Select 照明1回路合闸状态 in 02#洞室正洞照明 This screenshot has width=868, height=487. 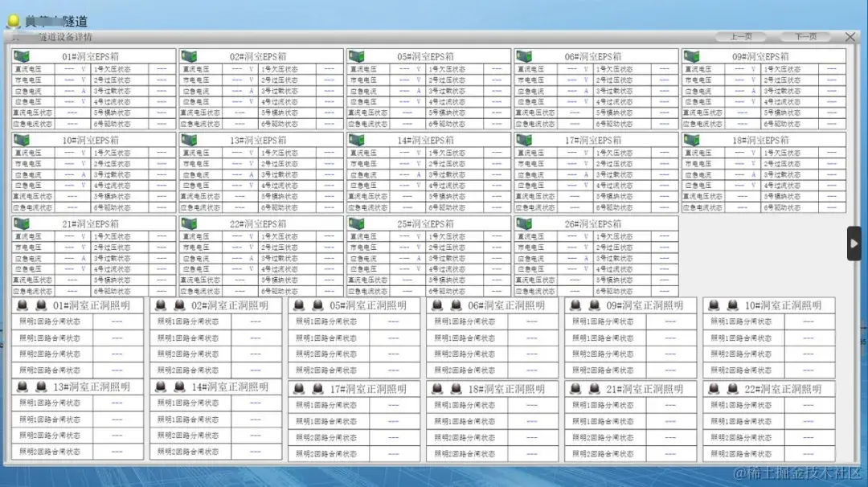tap(188, 338)
